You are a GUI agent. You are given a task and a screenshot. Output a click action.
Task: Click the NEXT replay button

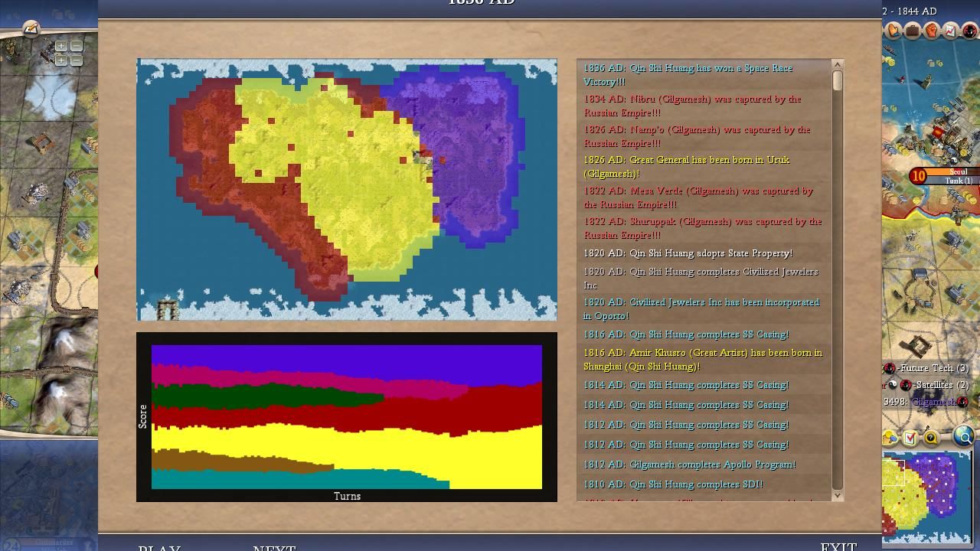coord(274,547)
